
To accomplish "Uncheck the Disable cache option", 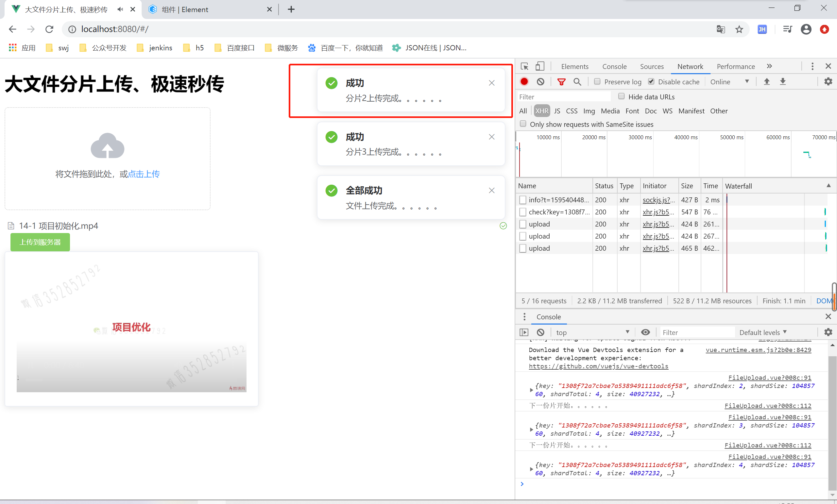I will tap(651, 81).
